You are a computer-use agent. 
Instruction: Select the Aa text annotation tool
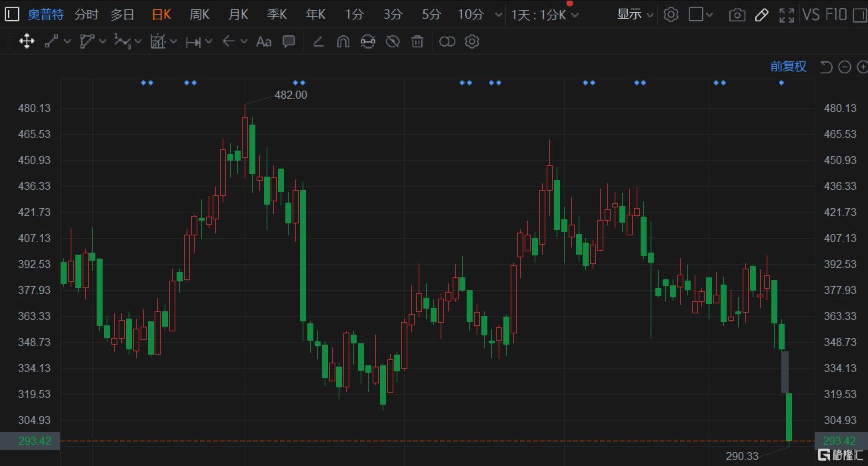pos(264,42)
